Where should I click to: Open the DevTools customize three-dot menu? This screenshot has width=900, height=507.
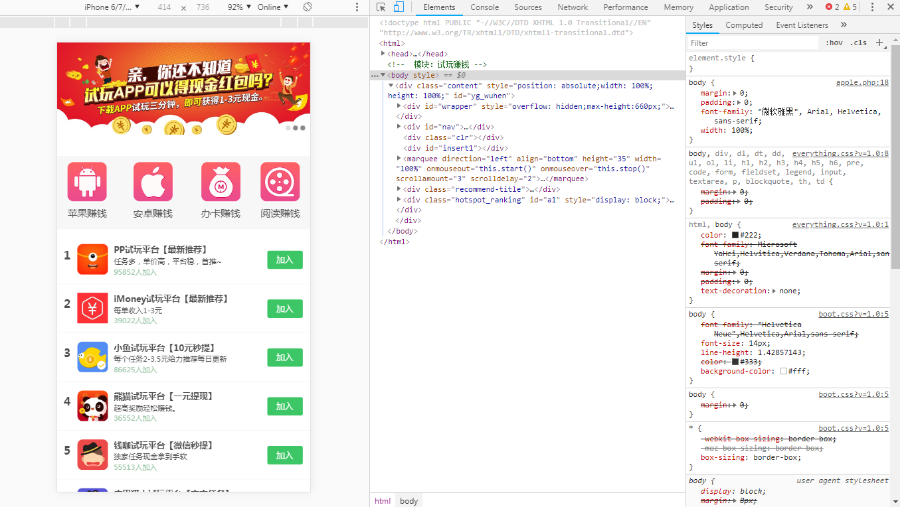(x=872, y=7)
